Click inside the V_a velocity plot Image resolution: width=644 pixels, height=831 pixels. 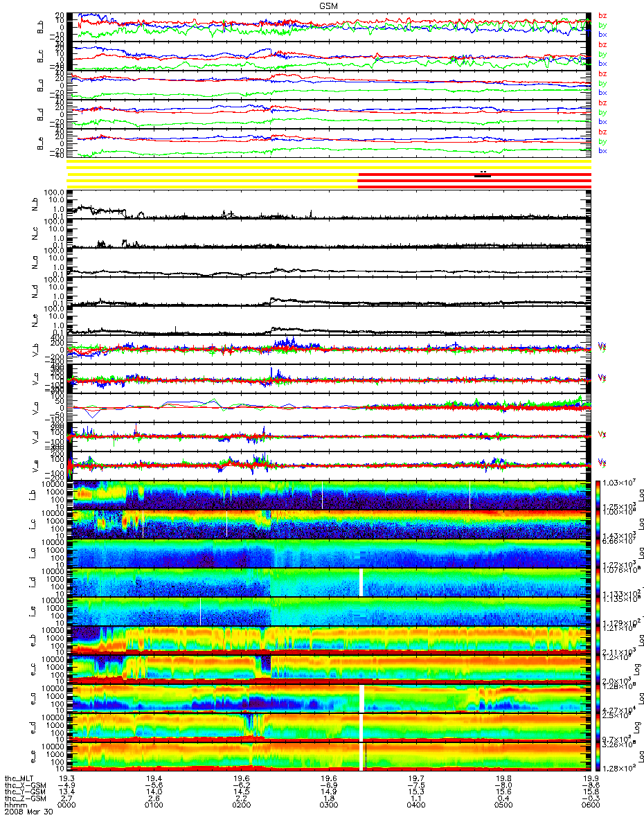[x=329, y=406]
